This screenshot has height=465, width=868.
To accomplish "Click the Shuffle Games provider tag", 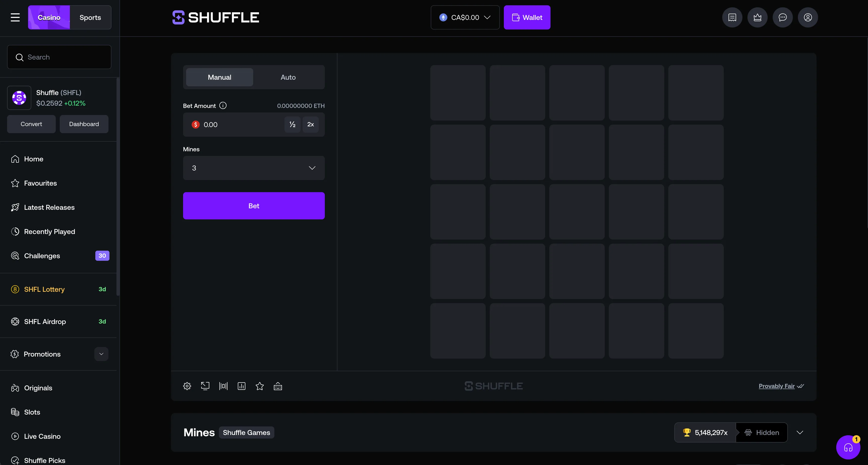I will (247, 433).
